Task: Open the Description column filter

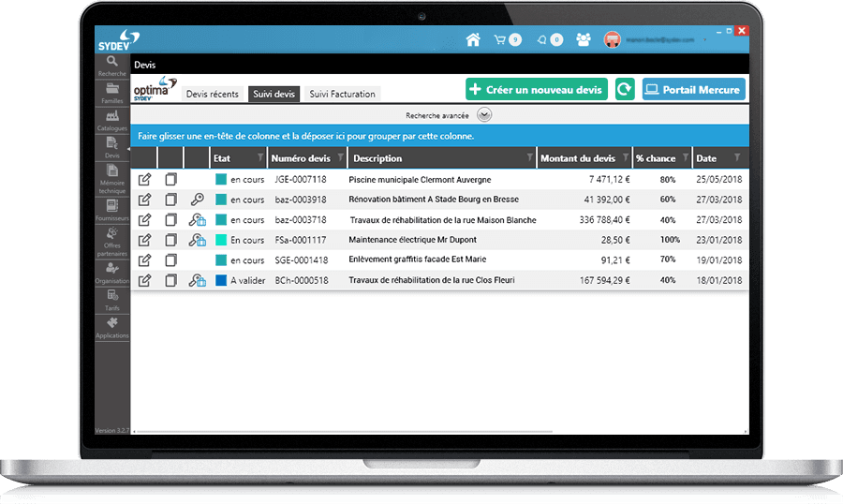Action: 529,157
